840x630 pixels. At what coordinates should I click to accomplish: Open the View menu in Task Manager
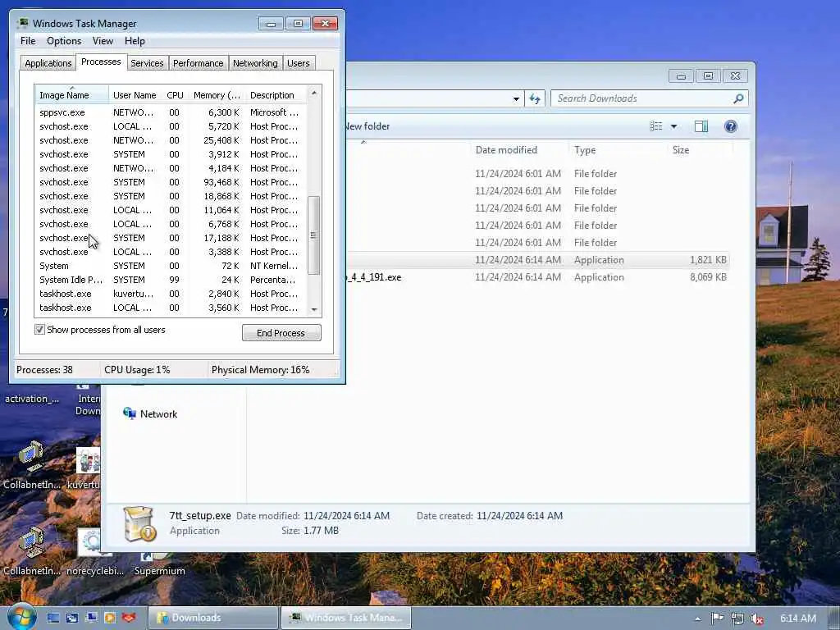[103, 41]
